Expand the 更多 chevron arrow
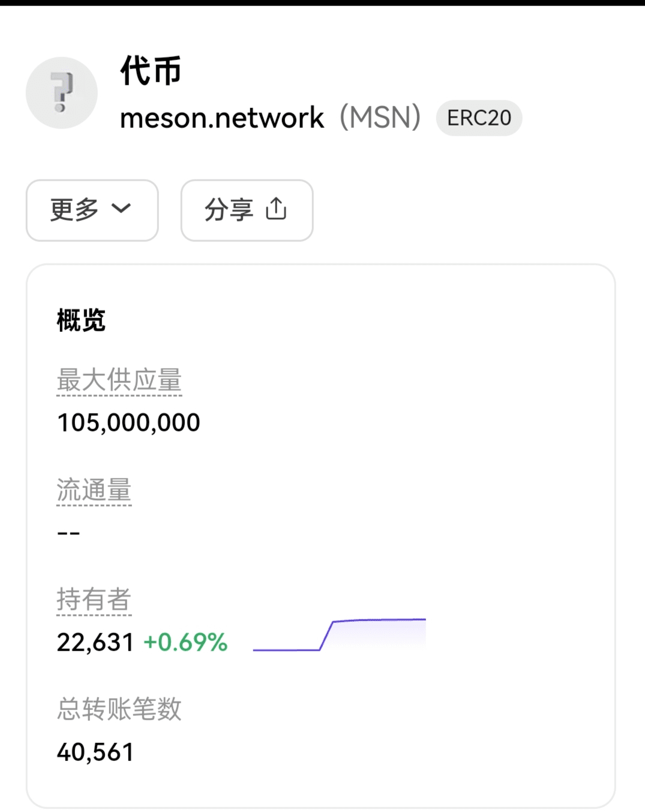 [121, 208]
